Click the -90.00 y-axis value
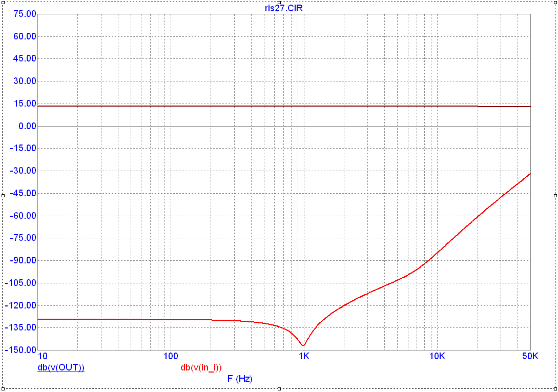This screenshot has height=392, width=558. [x=23, y=260]
